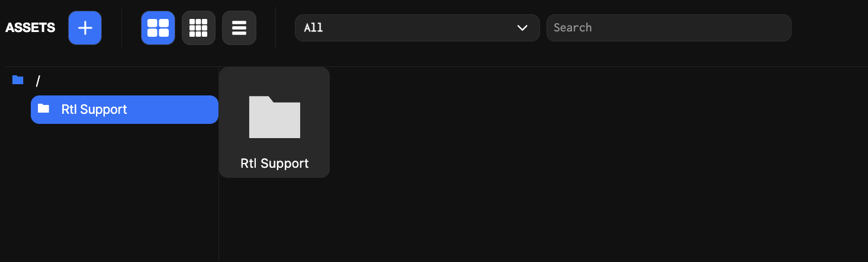The width and height of the screenshot is (868, 262).
Task: Click the Search placeholder text
Action: pyautogui.click(x=573, y=28)
